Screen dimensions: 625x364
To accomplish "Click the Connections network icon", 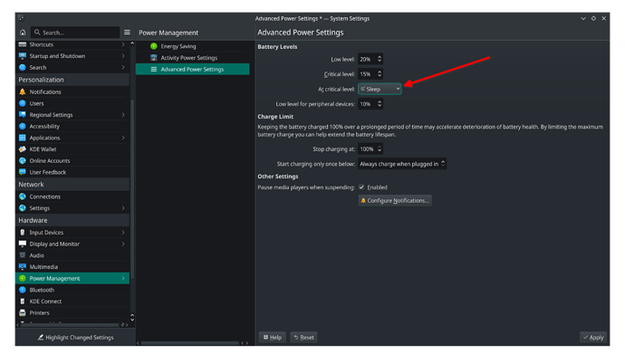I will coord(23,196).
